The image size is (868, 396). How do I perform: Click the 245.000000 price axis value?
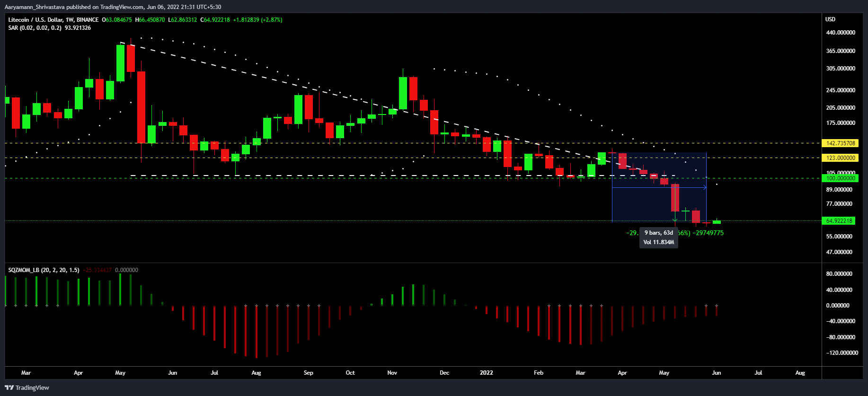click(x=841, y=90)
